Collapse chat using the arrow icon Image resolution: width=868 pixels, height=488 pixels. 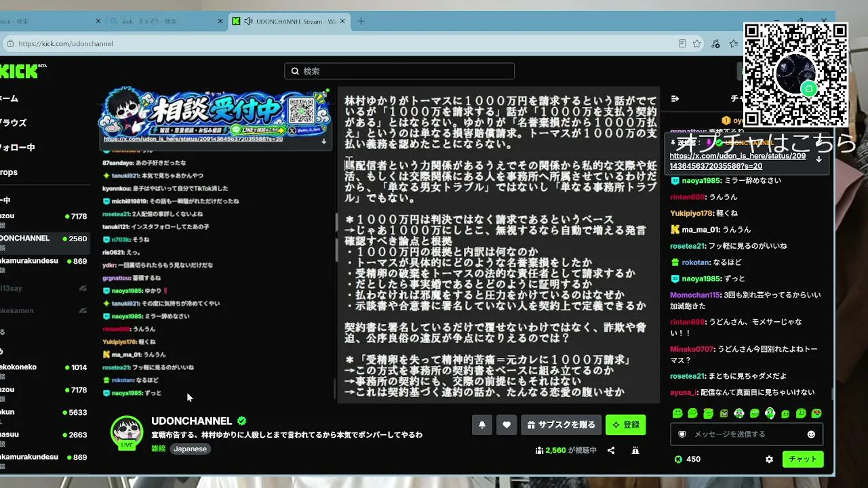coord(675,98)
